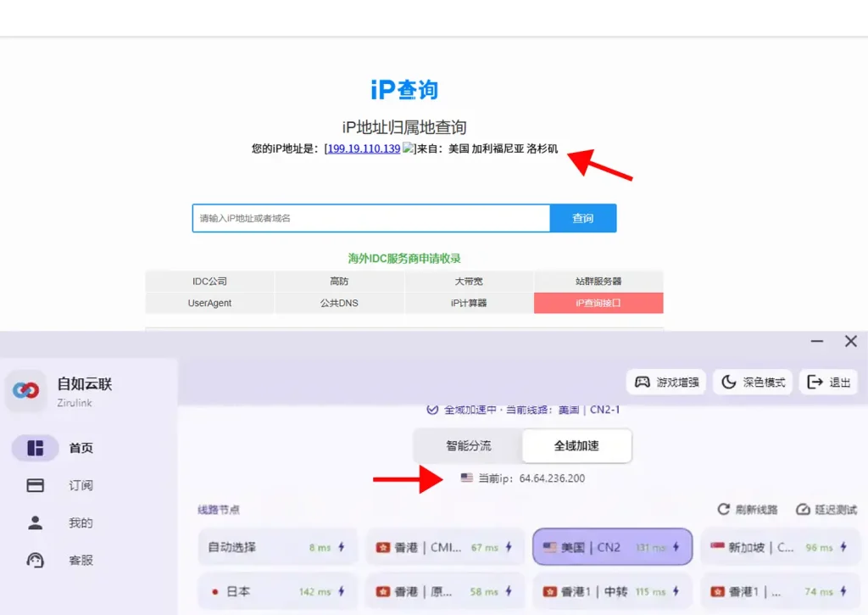The width and height of the screenshot is (868, 615).
Task: Open the IDC公司 cell
Action: pyautogui.click(x=210, y=282)
